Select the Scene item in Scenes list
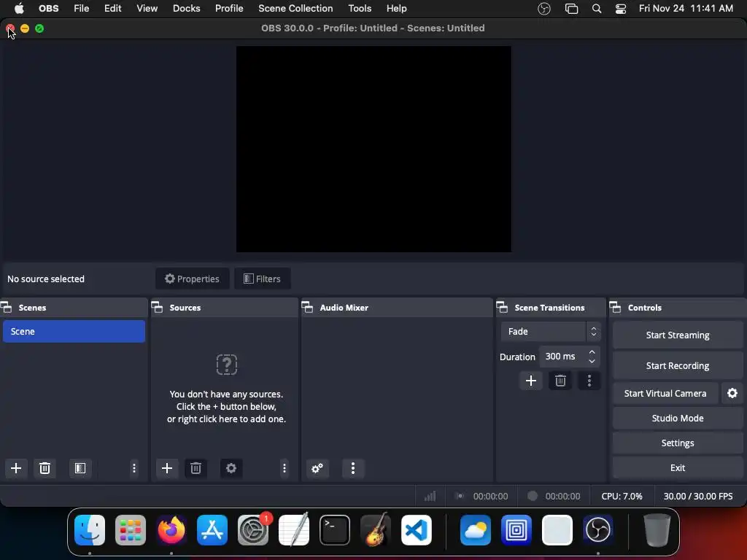747x560 pixels. tap(74, 332)
